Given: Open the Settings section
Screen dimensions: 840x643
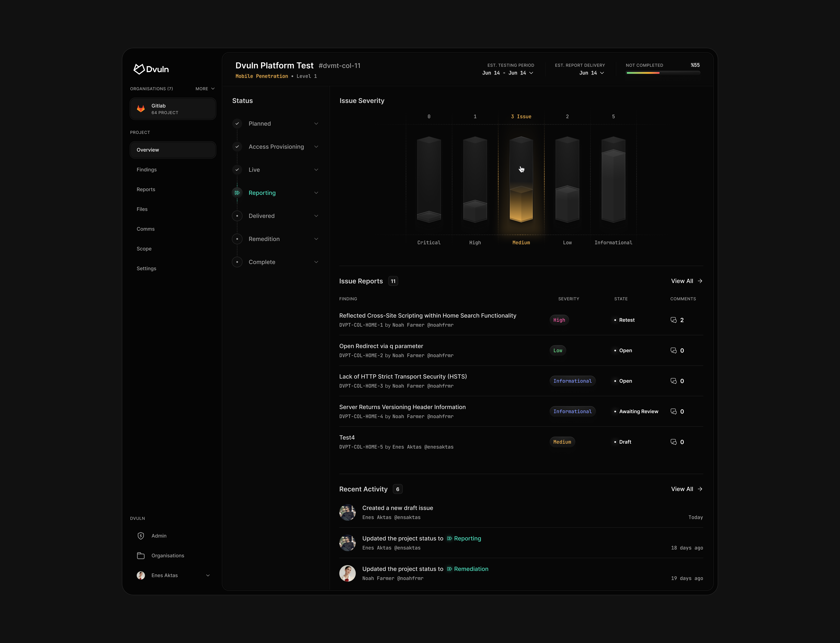Looking at the screenshot, I should click(x=146, y=268).
